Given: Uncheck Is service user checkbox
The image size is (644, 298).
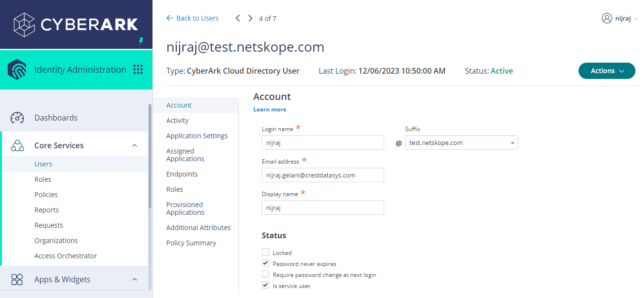Looking at the screenshot, I should coord(266,285).
